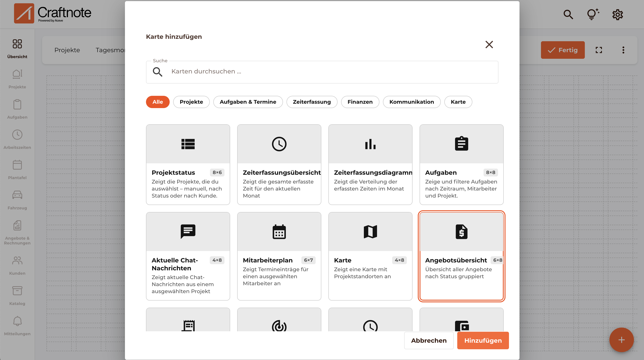644x360 pixels.
Task: Select the Finanzen filter chip
Action: (x=360, y=102)
